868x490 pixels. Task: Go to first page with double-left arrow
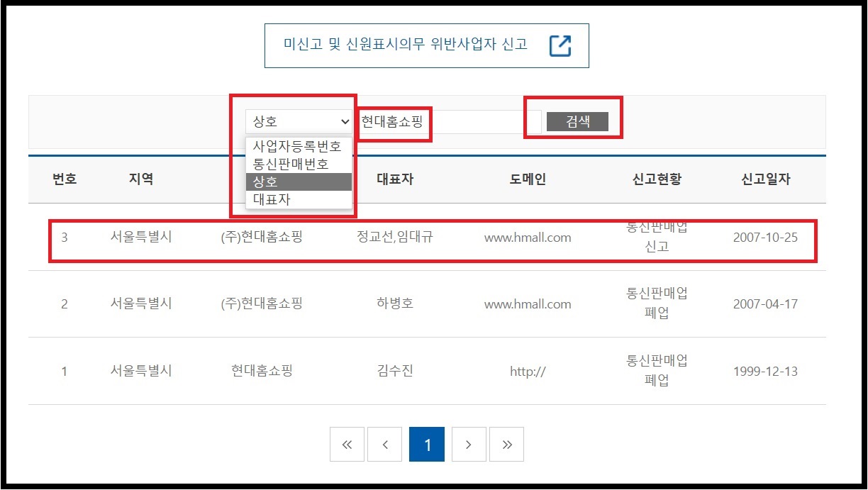click(x=347, y=445)
